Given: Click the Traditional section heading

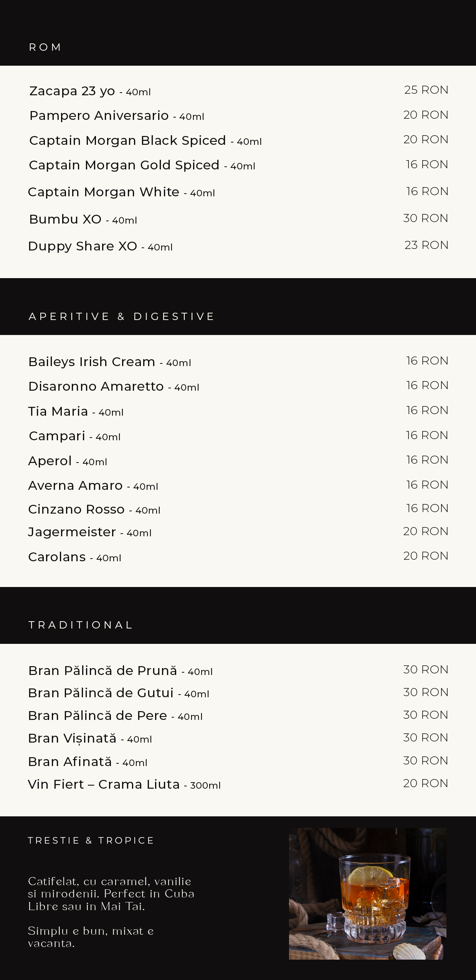Looking at the screenshot, I should pos(81,625).
